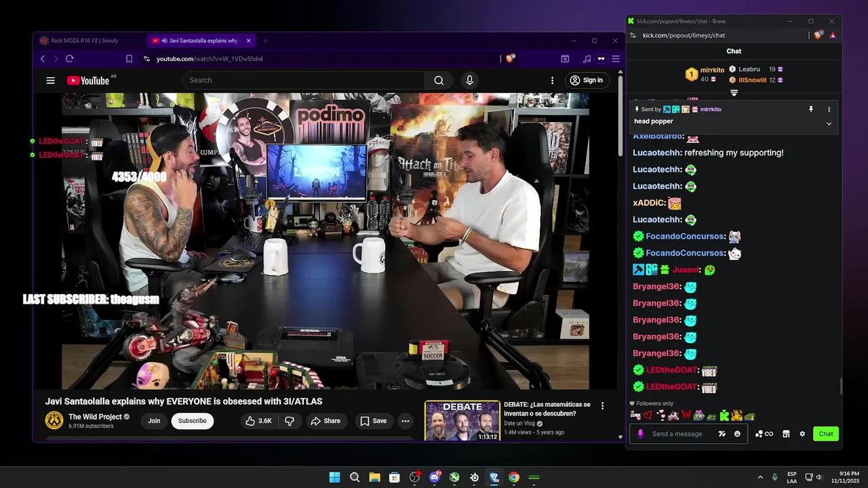
Task: Open Brave main menu in YouTube window
Action: pos(616,59)
